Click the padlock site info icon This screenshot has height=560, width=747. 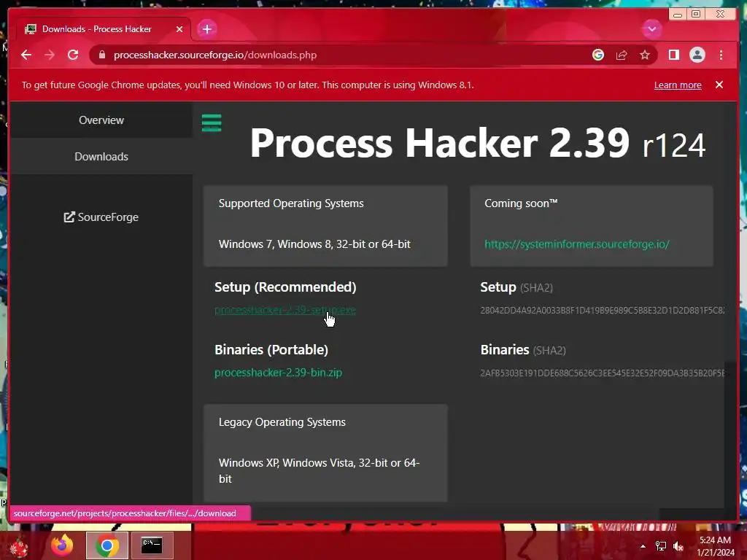[x=101, y=55]
